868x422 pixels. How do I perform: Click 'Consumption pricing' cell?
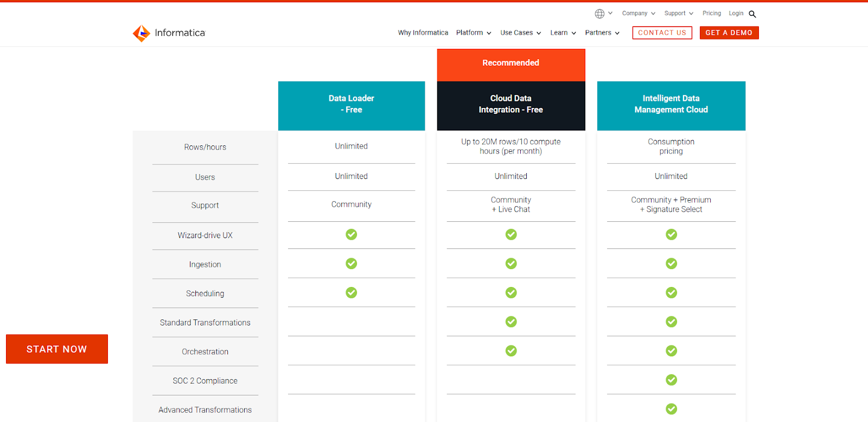[x=671, y=146]
